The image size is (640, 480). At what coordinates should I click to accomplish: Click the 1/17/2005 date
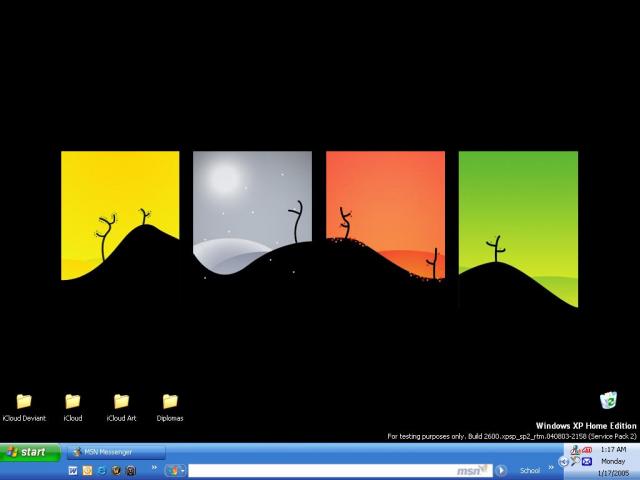click(x=613, y=473)
